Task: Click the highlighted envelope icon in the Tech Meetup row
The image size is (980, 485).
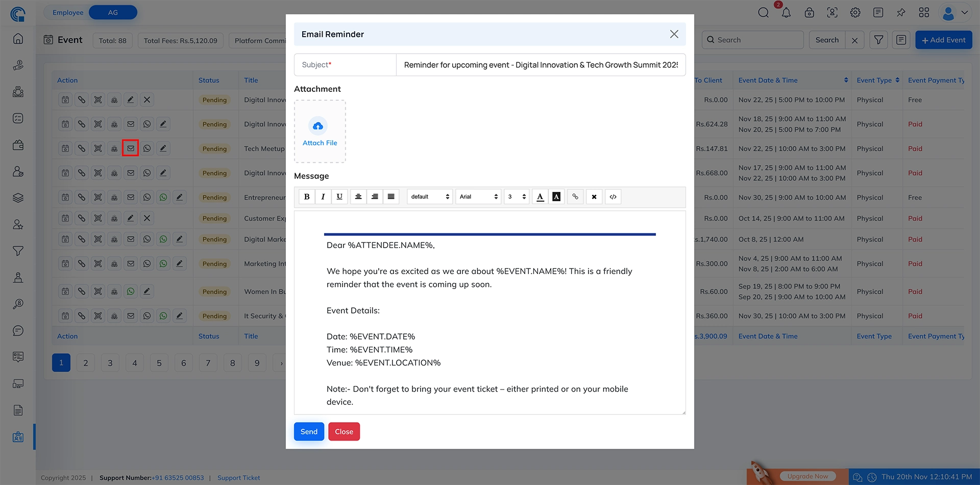Action: (130, 148)
